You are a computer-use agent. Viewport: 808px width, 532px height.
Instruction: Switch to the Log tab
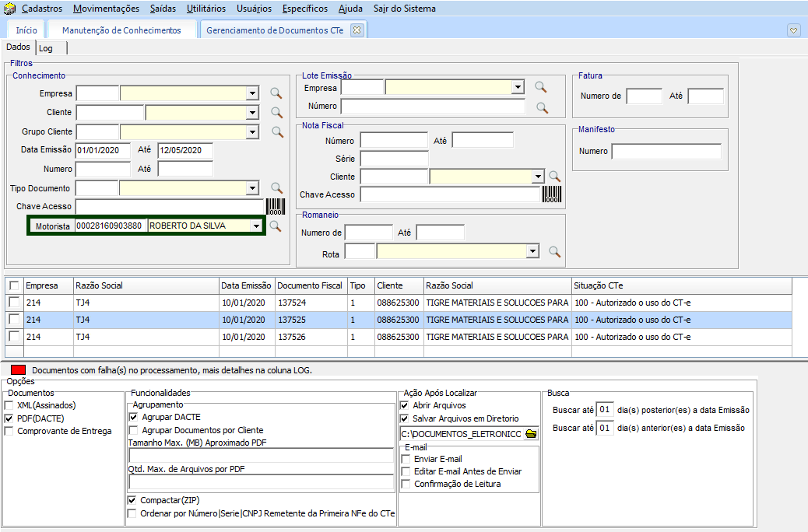click(x=46, y=48)
